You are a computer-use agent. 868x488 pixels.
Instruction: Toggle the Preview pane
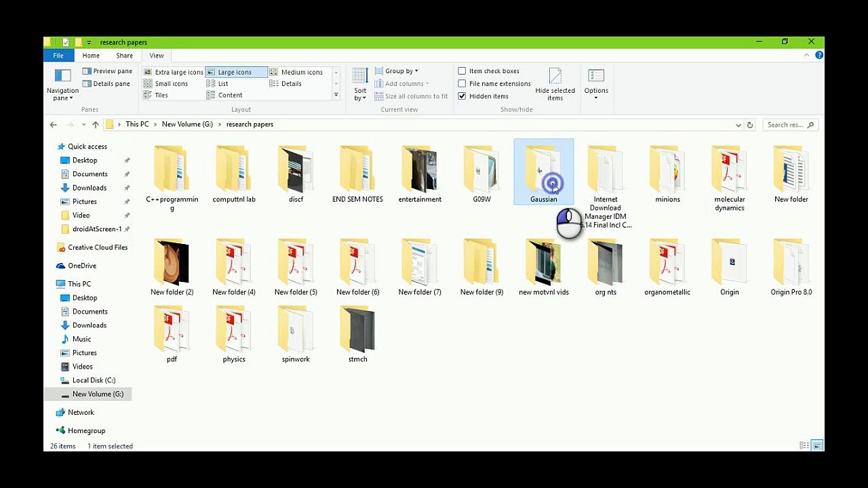click(x=107, y=71)
